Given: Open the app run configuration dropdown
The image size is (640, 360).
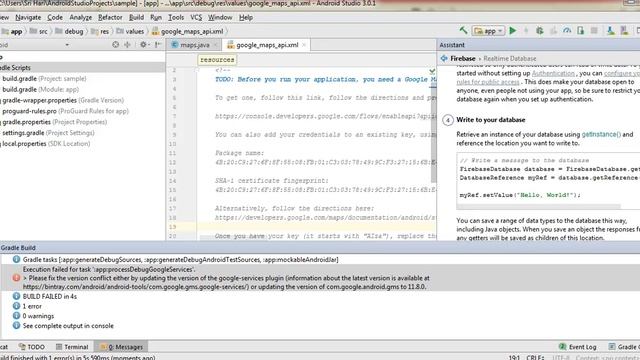Looking at the screenshot, I should coord(489,31).
